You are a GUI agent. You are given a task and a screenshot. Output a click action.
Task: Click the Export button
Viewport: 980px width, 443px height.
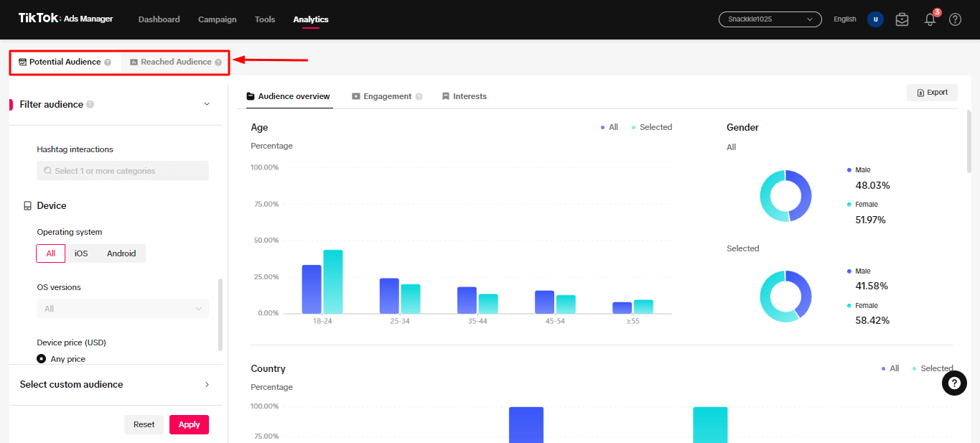tap(932, 92)
